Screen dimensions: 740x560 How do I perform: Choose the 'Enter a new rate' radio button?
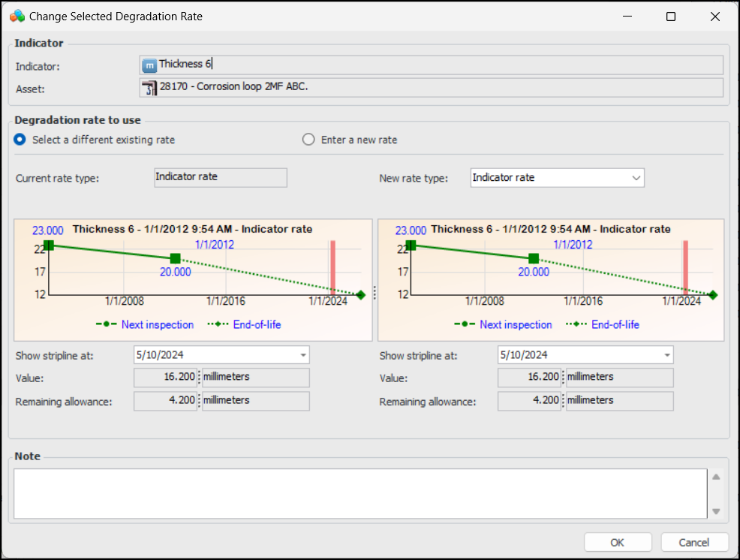click(x=308, y=140)
